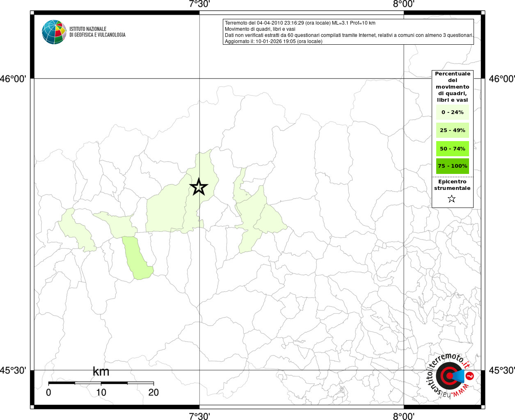The width and height of the screenshot is (515, 420).
Task: Click the scale bar's 10 mark
Action: tap(101, 393)
